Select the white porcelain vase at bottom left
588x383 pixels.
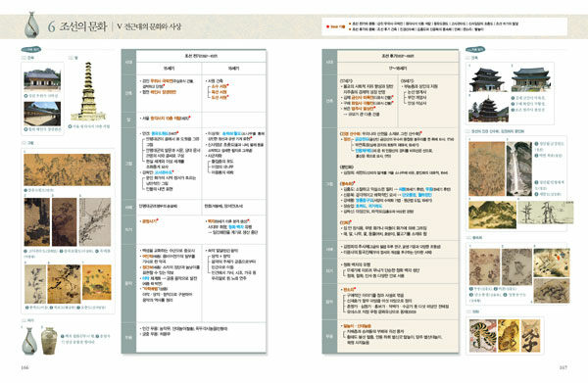click(x=28, y=340)
